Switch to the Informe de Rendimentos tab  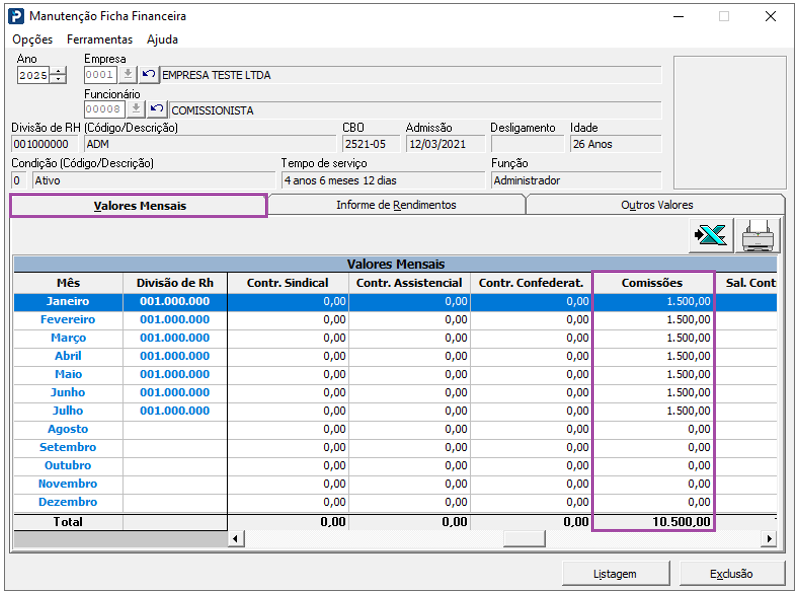[x=396, y=205]
